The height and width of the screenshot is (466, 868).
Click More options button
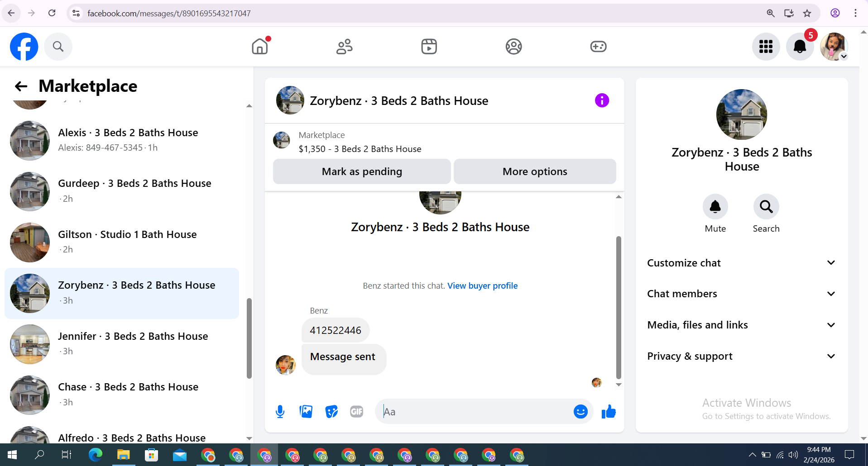click(535, 171)
